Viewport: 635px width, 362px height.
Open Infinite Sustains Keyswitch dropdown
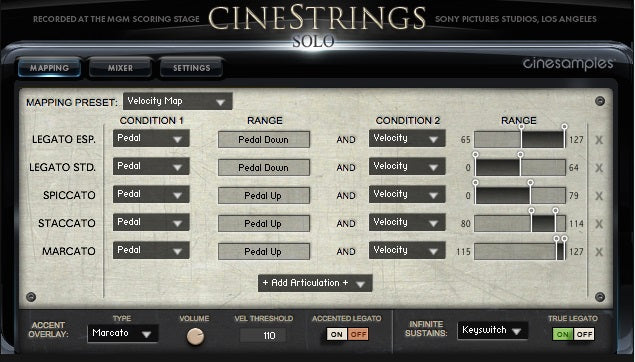(x=492, y=330)
